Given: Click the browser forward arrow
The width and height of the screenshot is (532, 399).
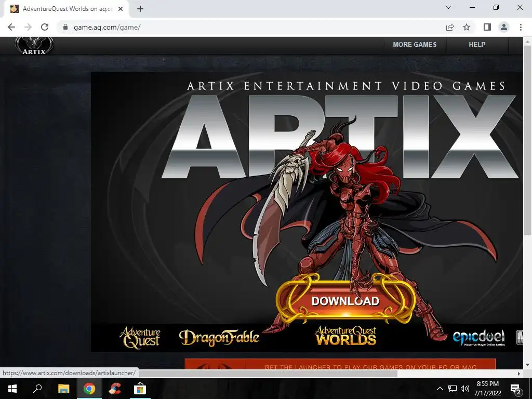Looking at the screenshot, I should click(x=28, y=27).
